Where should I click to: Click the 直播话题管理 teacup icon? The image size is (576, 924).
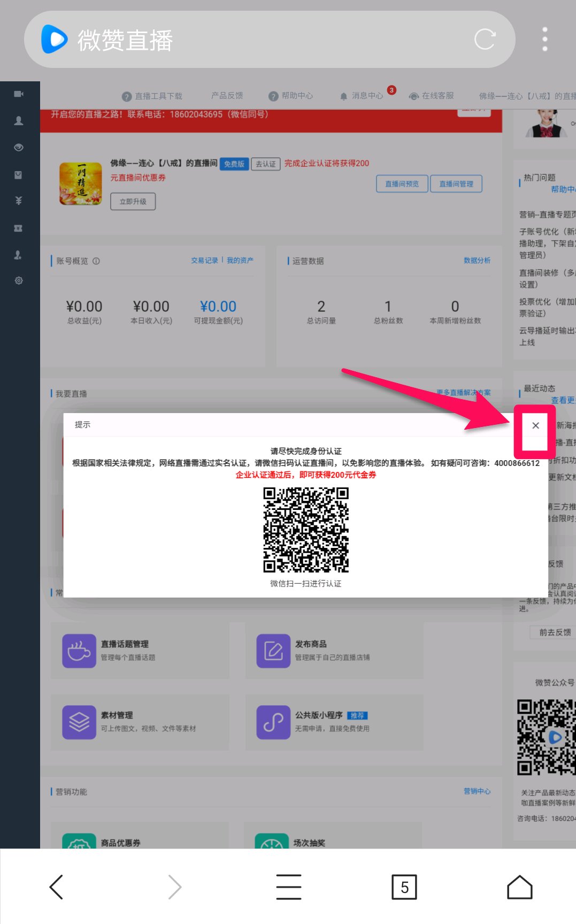click(79, 651)
